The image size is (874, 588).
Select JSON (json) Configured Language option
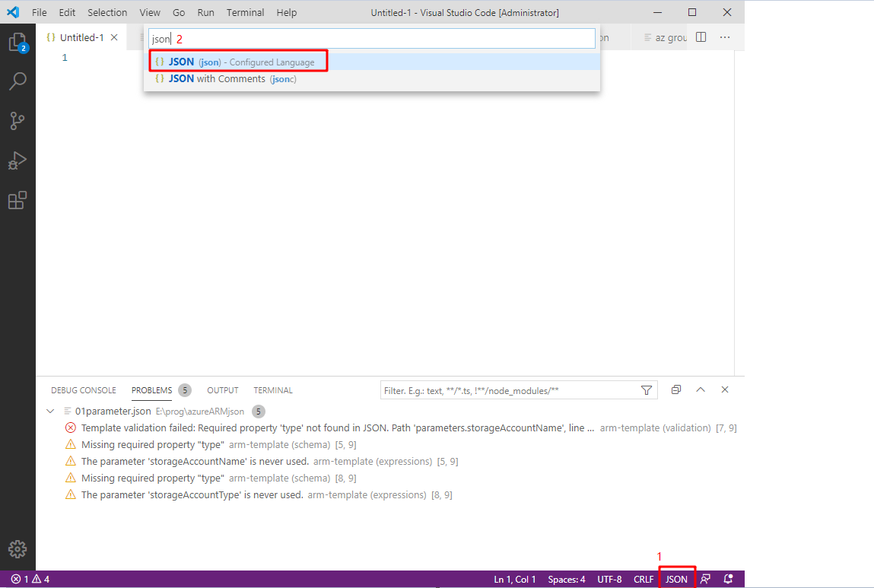click(x=372, y=62)
